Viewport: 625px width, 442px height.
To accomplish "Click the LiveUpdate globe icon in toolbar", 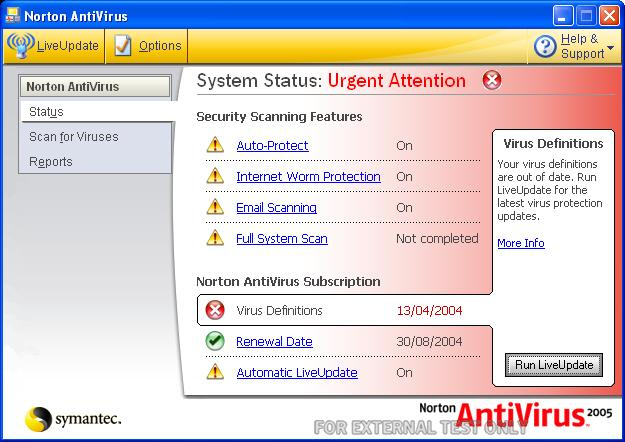I will (21, 46).
